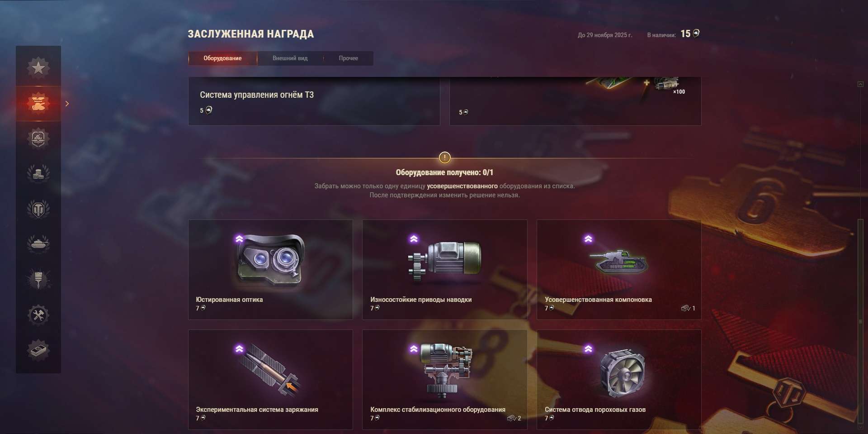Open the coins stack sidebar icon
This screenshot has width=868, height=434.
pos(38,173)
